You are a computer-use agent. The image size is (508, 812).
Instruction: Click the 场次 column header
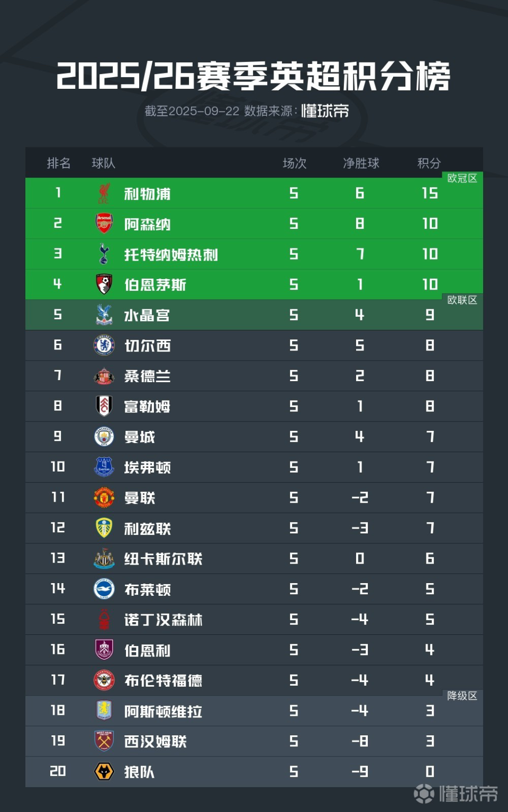click(x=294, y=163)
